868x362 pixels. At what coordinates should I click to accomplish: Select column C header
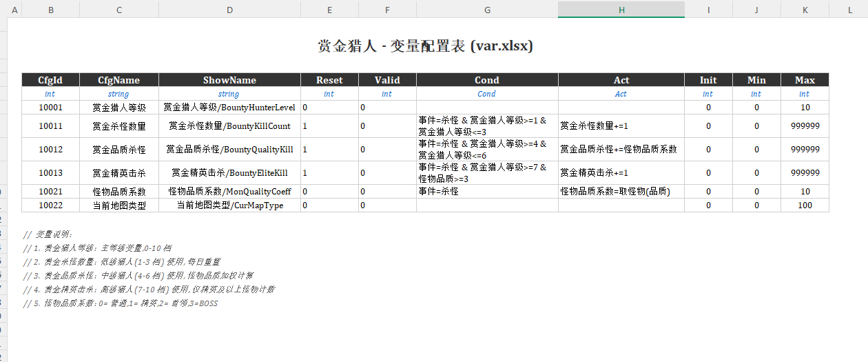click(119, 9)
